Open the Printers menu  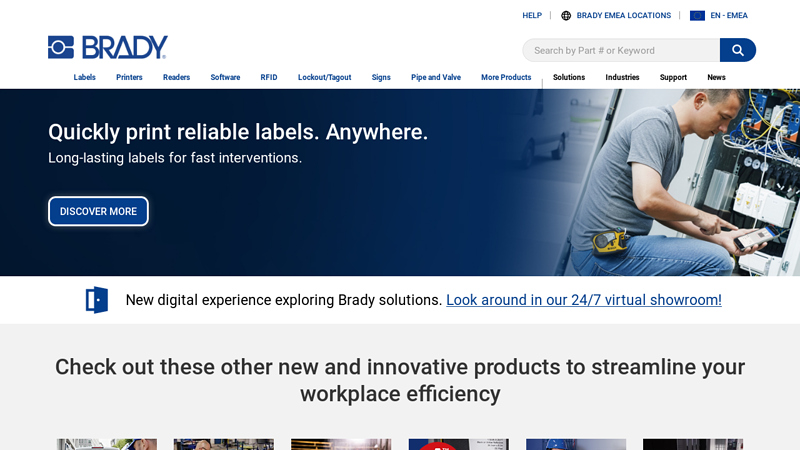pyautogui.click(x=129, y=77)
